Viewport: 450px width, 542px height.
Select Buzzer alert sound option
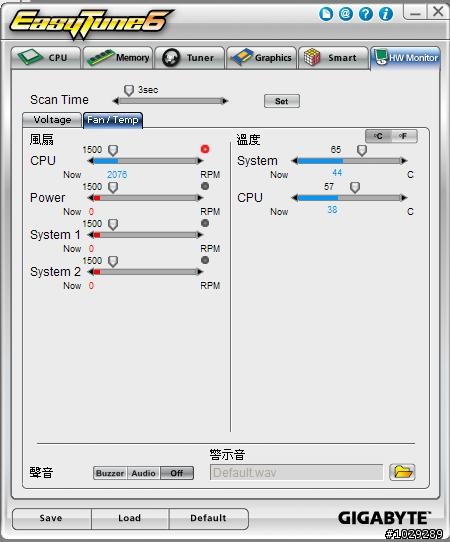[x=110, y=473]
